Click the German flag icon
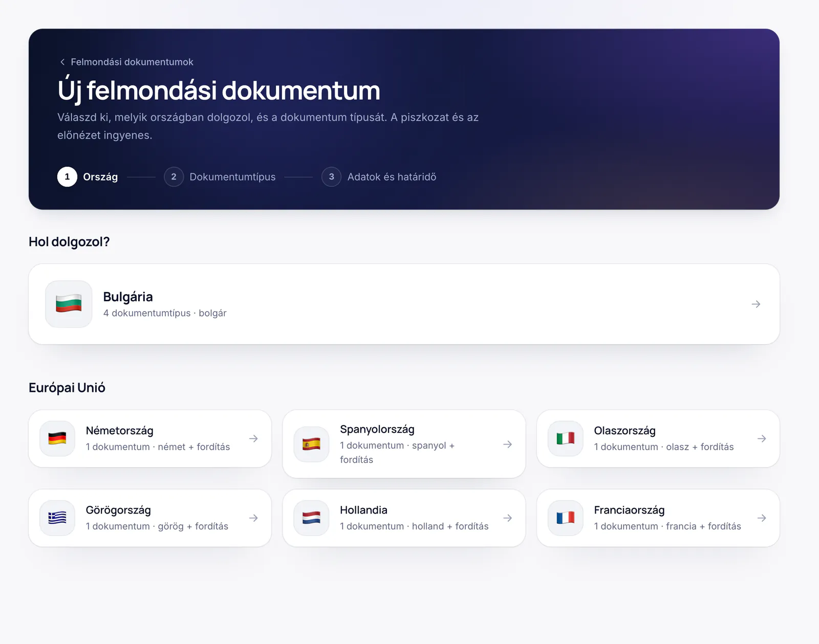This screenshot has height=644, width=819. [57, 438]
